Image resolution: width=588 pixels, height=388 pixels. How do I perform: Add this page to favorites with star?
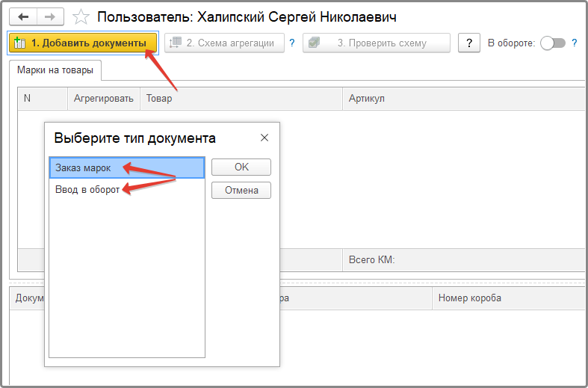[81, 17]
